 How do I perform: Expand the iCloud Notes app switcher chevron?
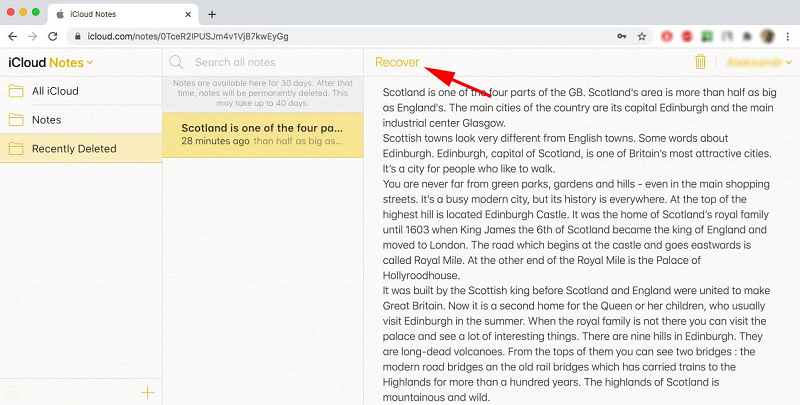tap(90, 62)
